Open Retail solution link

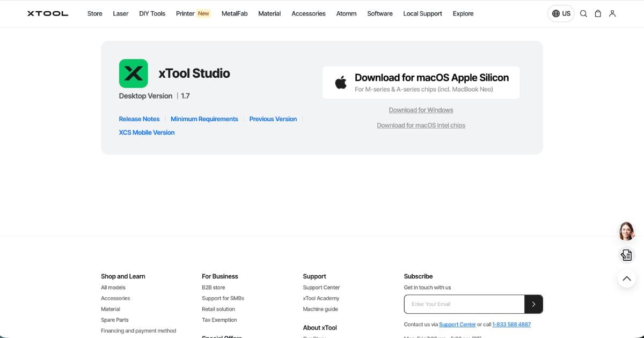point(218,309)
